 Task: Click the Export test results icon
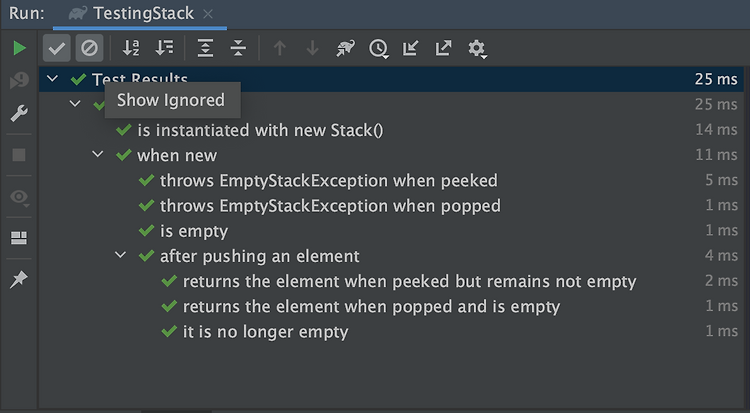[443, 48]
